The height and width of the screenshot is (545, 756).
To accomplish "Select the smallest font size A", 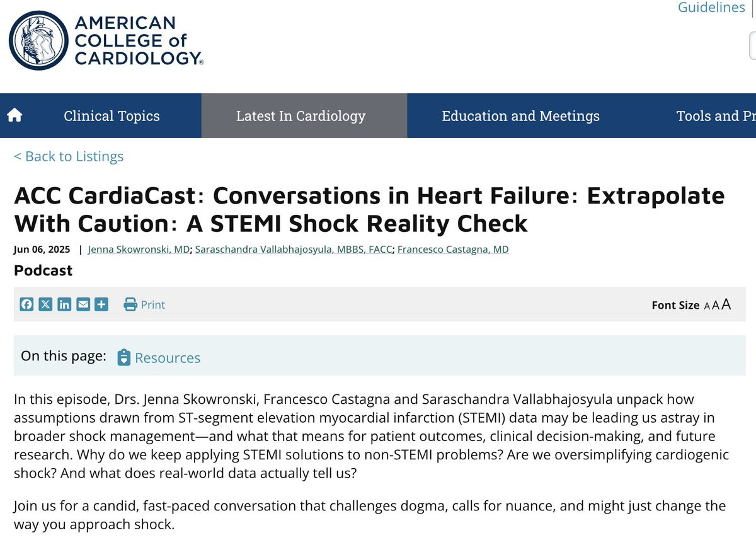I will coord(707,306).
